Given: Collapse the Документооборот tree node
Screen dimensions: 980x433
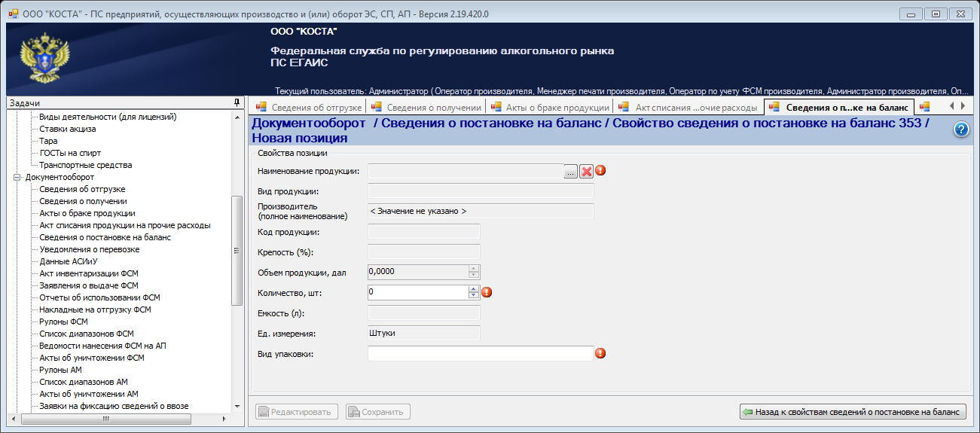Looking at the screenshot, I should coord(18,177).
